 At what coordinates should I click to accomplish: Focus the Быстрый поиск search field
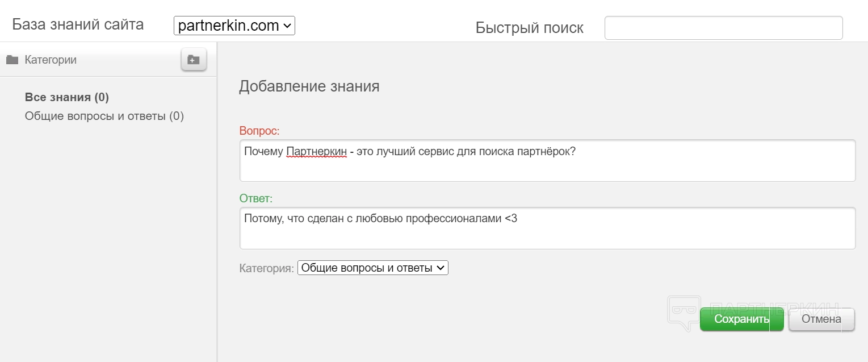click(723, 28)
